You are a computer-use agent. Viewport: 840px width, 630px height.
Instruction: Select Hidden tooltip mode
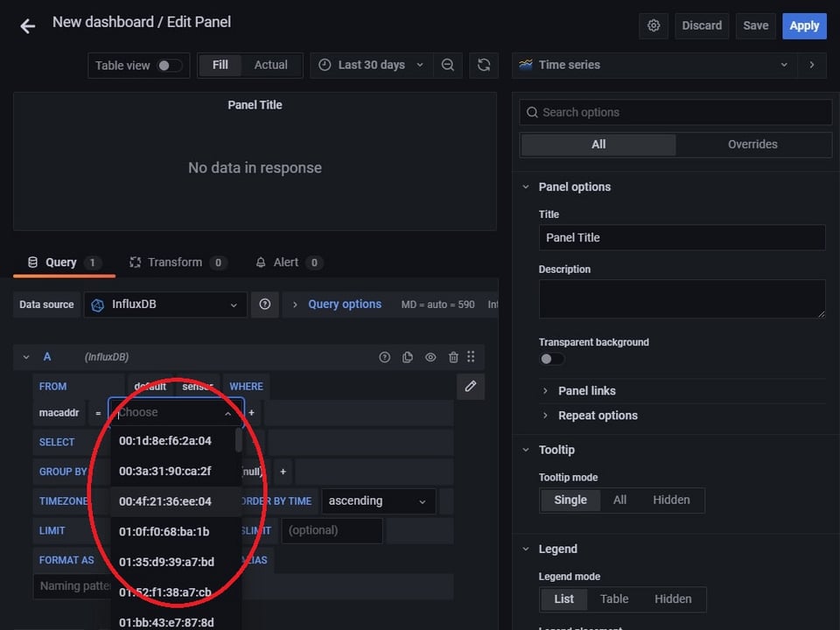pyautogui.click(x=671, y=500)
